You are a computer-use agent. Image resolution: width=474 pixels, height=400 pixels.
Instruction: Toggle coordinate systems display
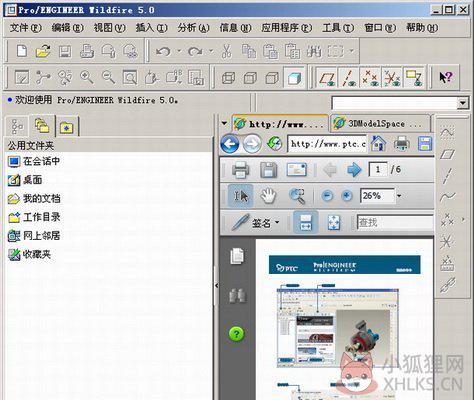pyautogui.click(x=392, y=78)
